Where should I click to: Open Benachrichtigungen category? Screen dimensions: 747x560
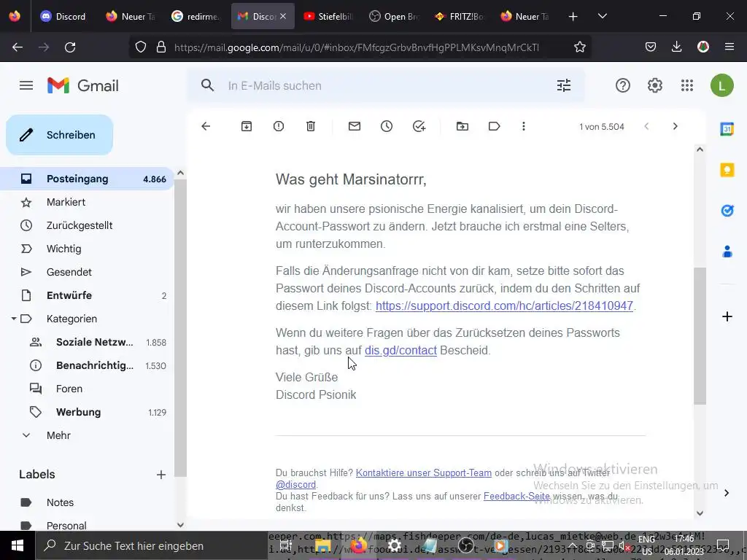[87, 366]
